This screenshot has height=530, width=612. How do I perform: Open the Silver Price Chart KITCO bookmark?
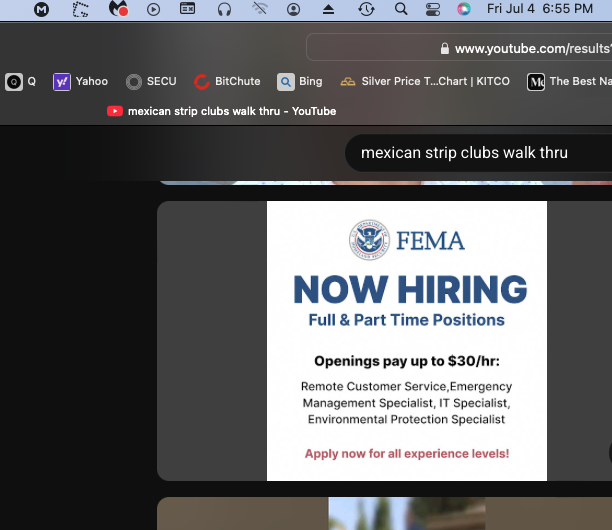tap(425, 81)
